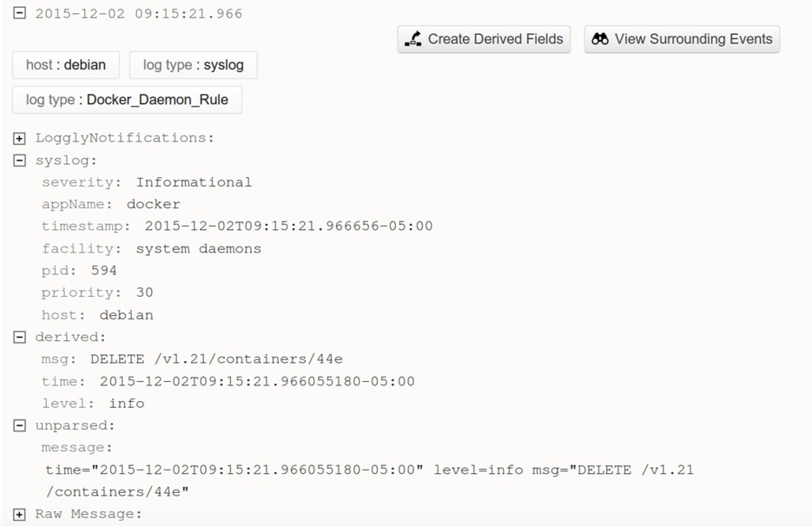Image resolution: width=812 pixels, height=526 pixels.
Task: Click the derived fields pencil icon
Action: point(413,39)
